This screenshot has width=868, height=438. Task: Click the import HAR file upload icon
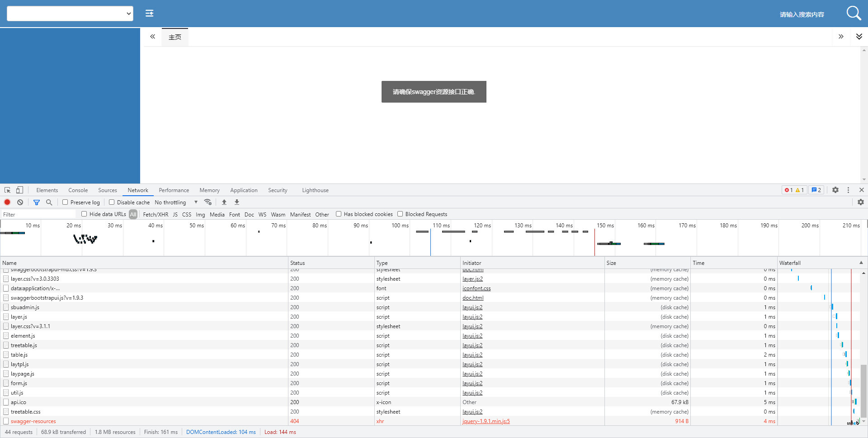pos(224,202)
